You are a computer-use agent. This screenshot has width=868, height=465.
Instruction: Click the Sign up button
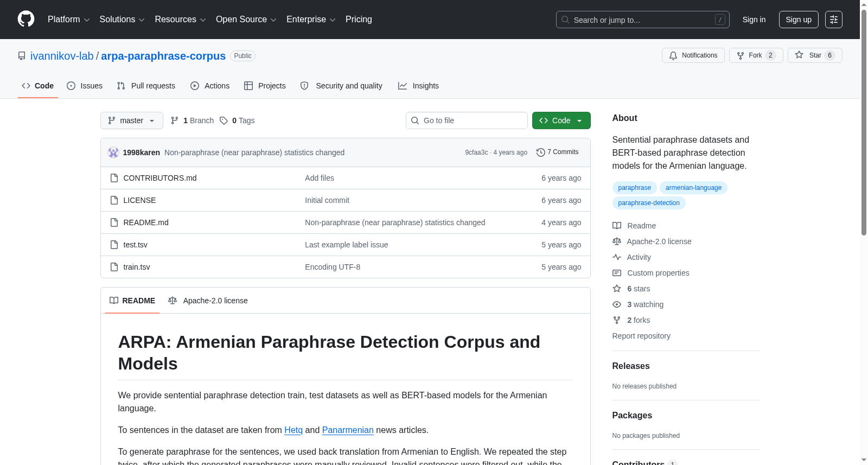click(x=799, y=20)
